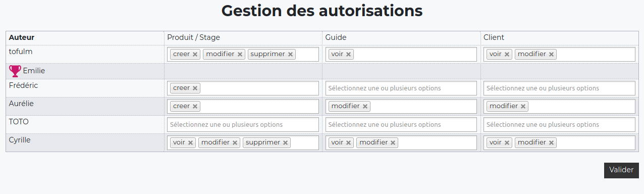Remove 'modifier' tag from tofulm Client
This screenshot has height=194, width=644.
(x=551, y=55)
